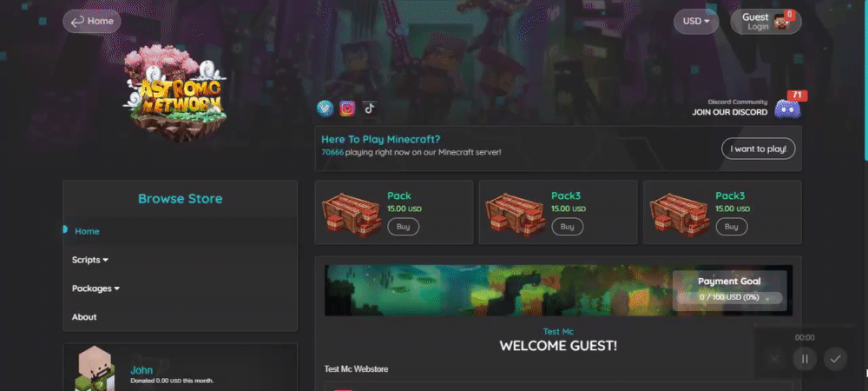Open the TikTok social icon
The height and width of the screenshot is (391, 868).
[370, 109]
